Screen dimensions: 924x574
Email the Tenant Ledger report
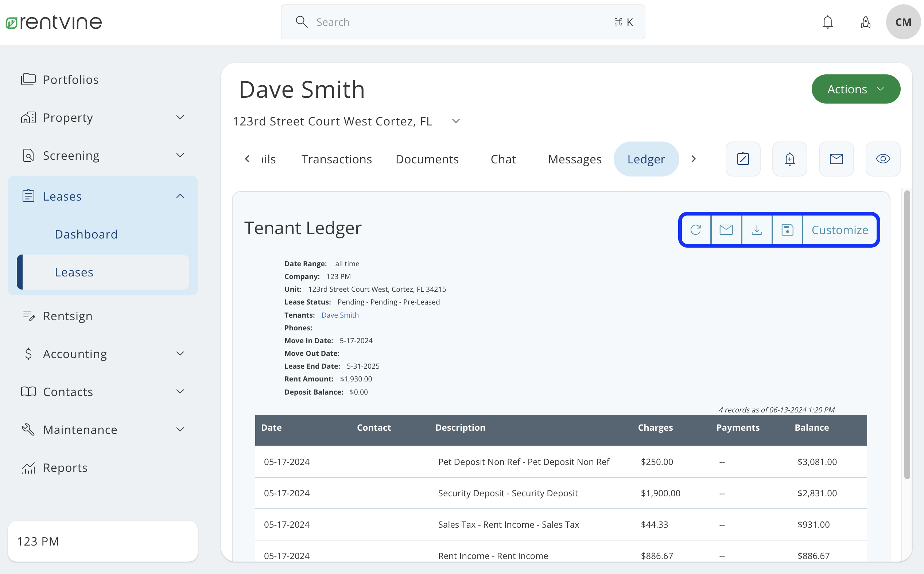pos(726,230)
